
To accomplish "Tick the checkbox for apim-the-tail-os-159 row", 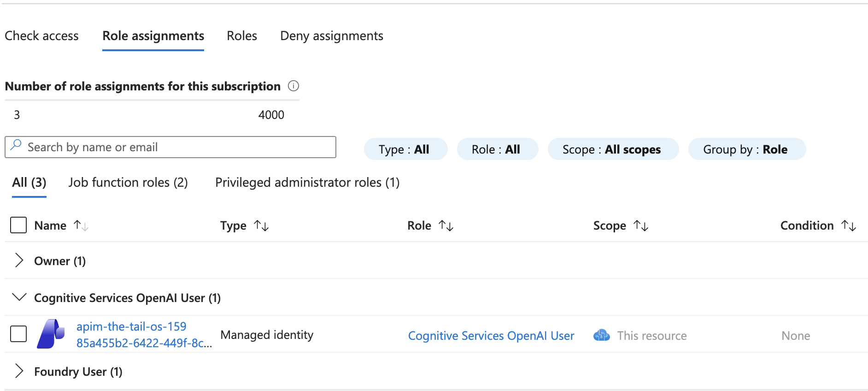I will 18,334.
